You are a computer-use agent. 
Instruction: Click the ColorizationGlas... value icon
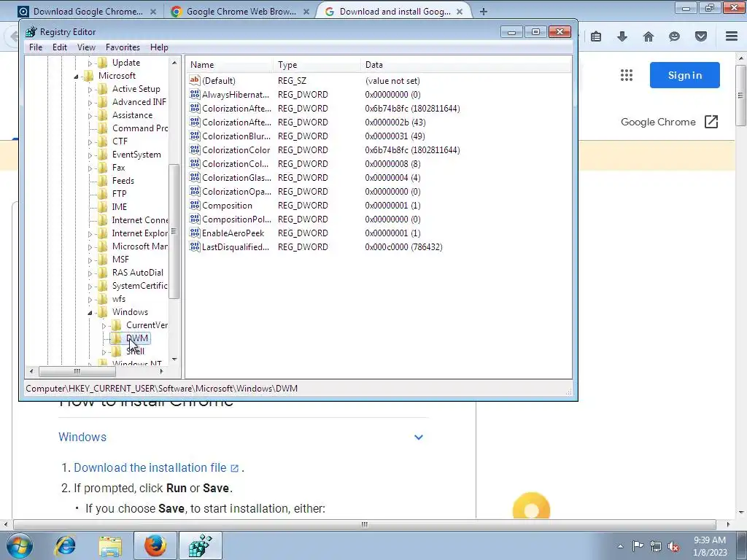click(194, 178)
